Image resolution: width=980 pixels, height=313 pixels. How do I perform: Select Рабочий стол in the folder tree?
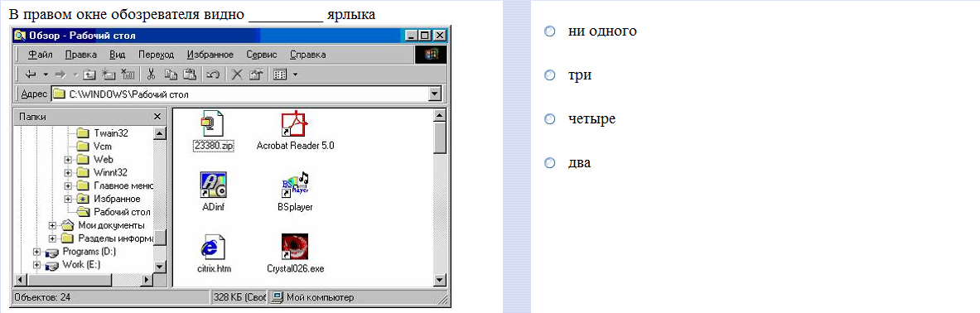tap(122, 212)
